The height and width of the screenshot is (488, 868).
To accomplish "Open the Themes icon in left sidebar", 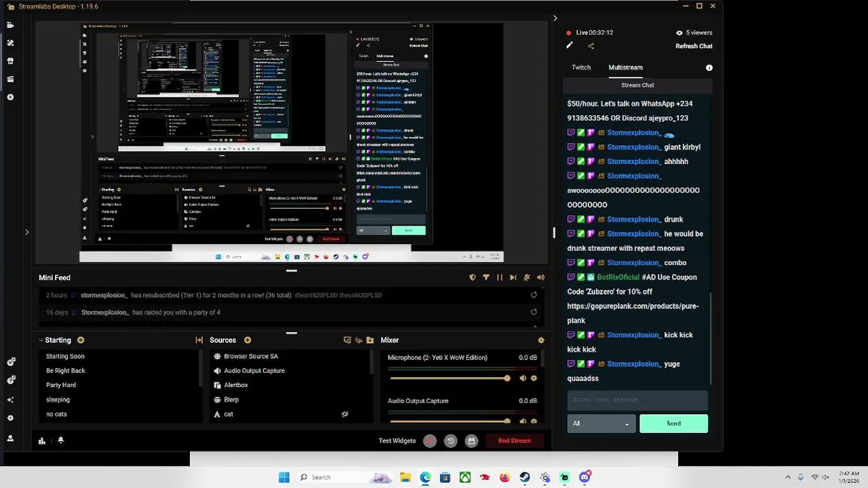I will (10, 43).
